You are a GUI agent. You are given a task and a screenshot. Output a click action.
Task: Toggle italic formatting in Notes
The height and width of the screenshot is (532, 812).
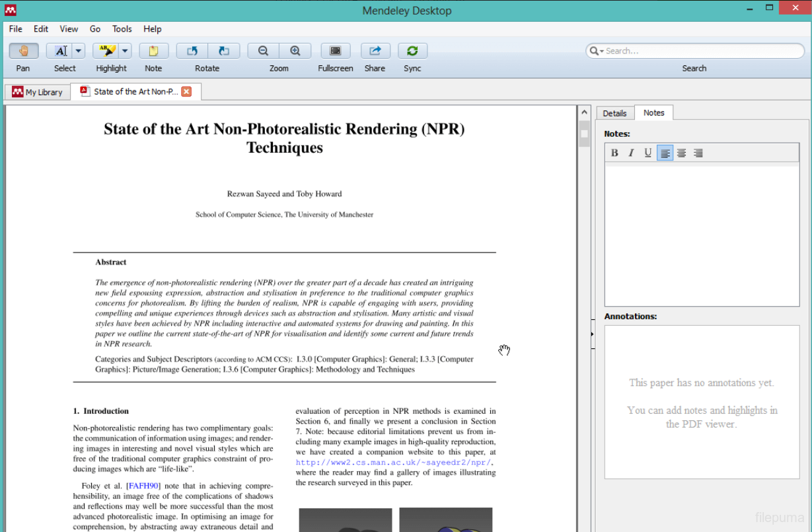pyautogui.click(x=631, y=153)
